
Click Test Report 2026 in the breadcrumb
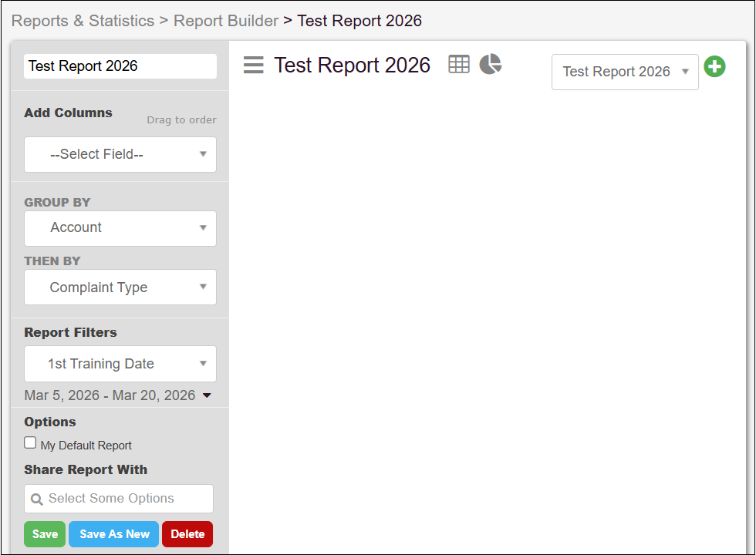(x=359, y=21)
